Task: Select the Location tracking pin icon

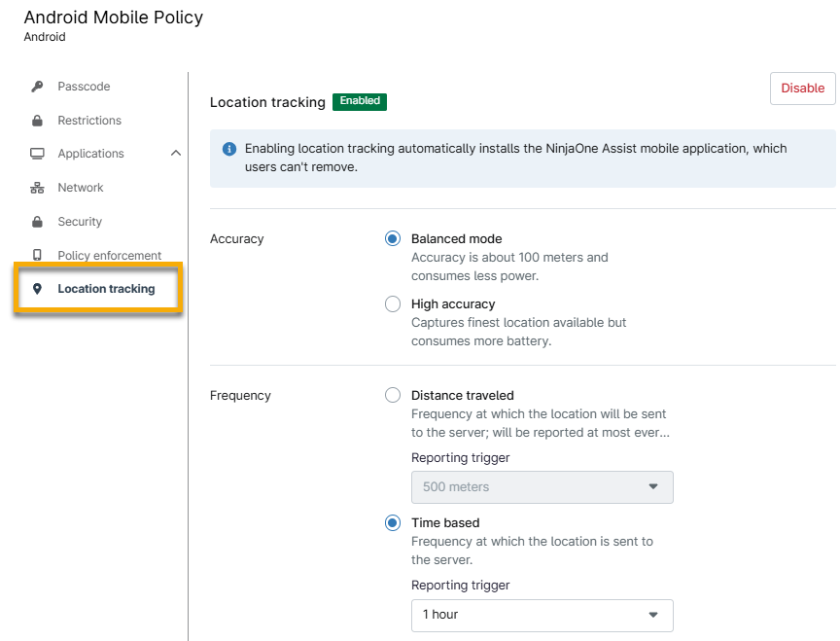Action: click(x=36, y=288)
